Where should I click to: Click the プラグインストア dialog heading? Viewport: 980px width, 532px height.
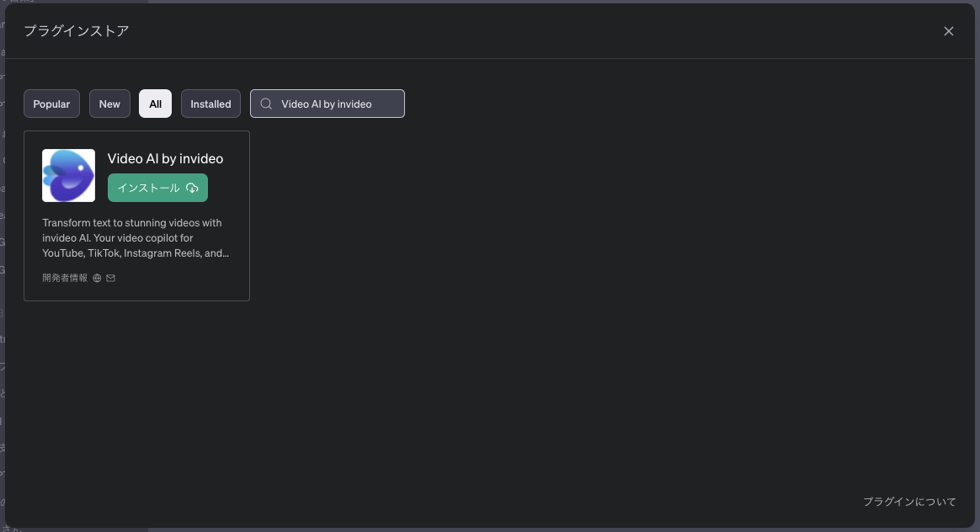[76, 31]
